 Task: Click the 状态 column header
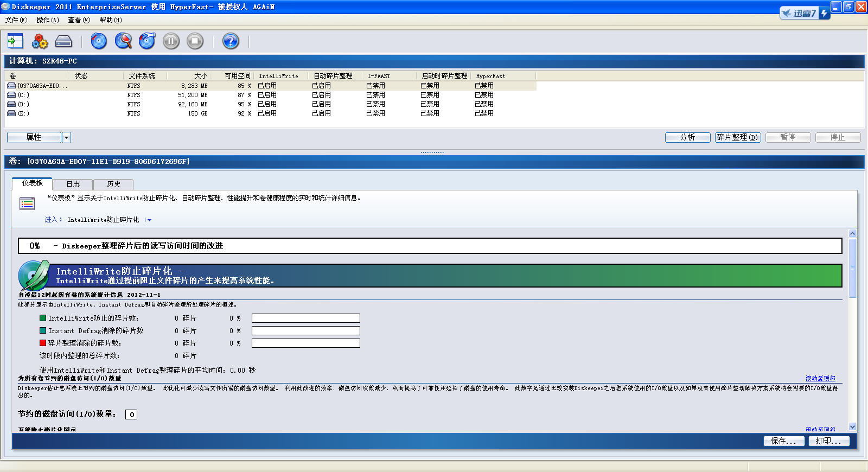pos(97,76)
